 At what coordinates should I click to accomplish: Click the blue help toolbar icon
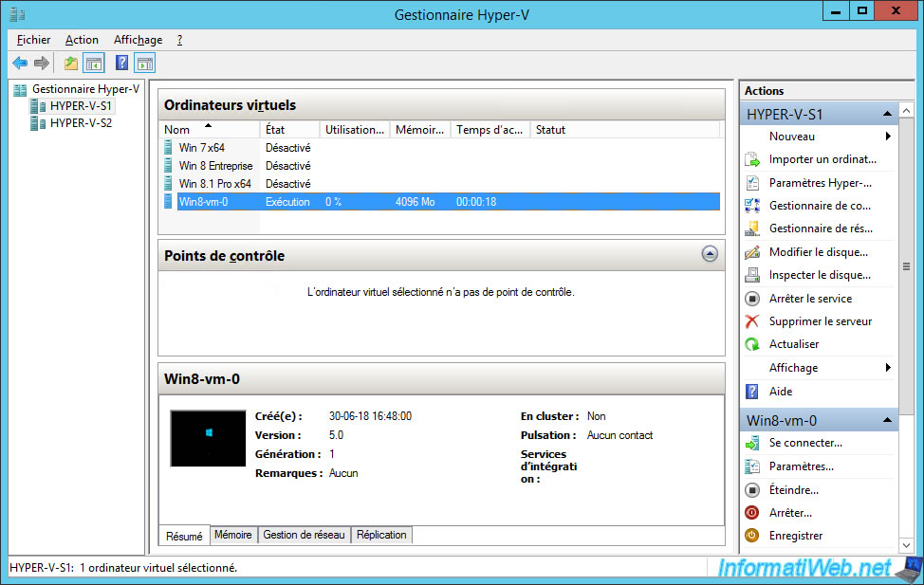point(121,64)
